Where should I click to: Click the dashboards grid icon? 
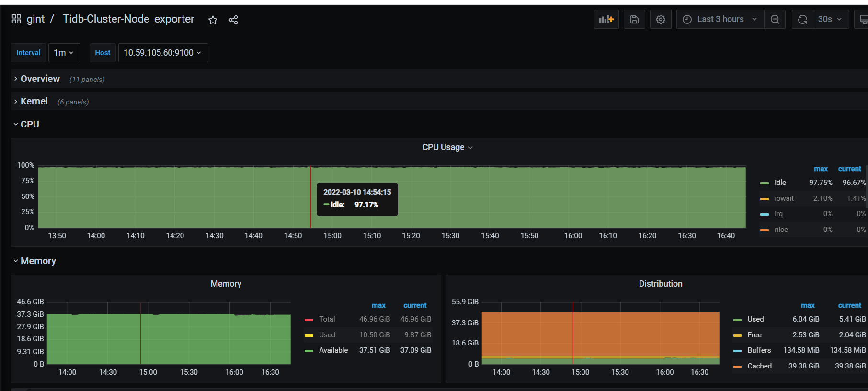click(x=16, y=19)
